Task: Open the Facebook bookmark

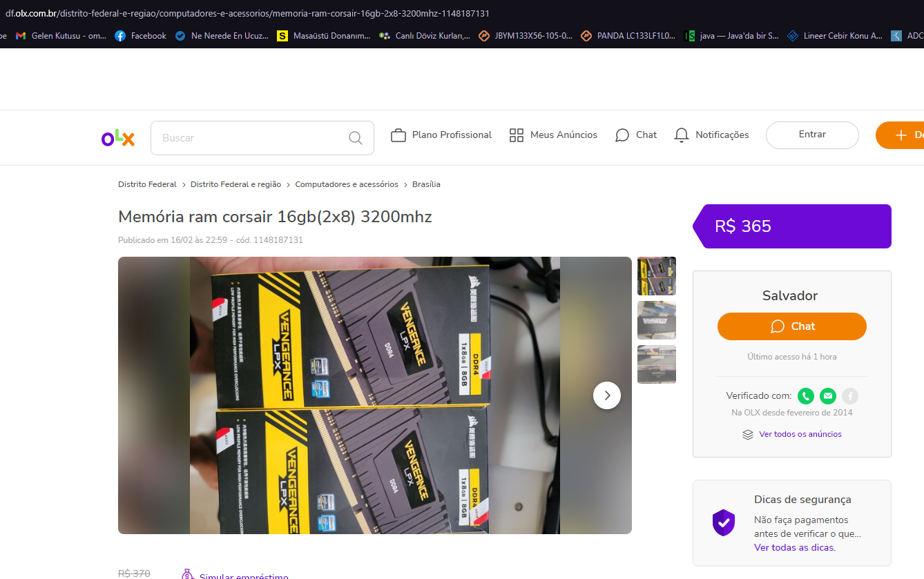Action: (x=141, y=36)
